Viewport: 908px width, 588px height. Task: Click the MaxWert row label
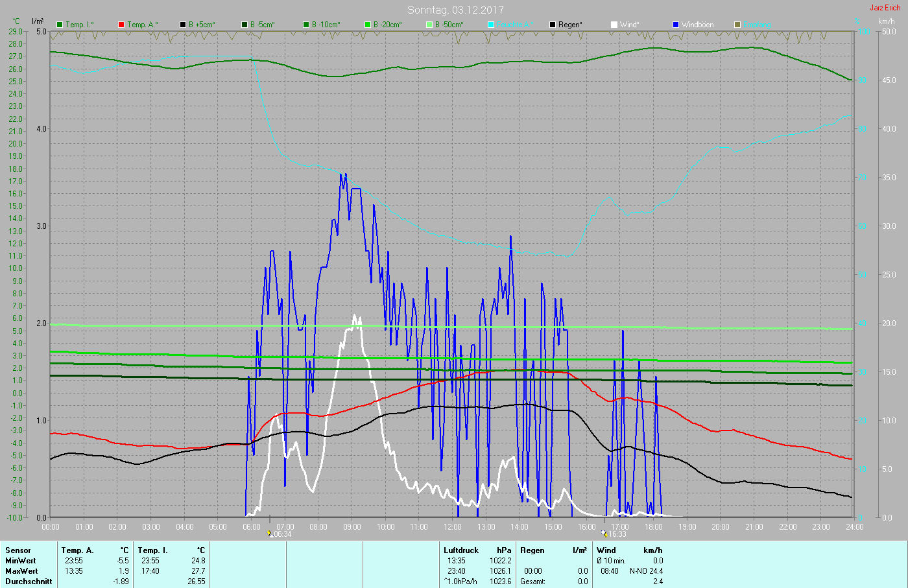[21, 571]
